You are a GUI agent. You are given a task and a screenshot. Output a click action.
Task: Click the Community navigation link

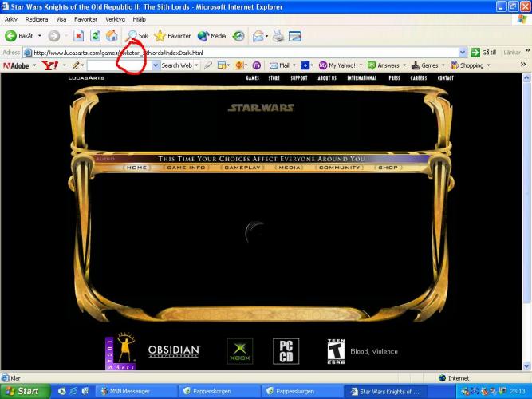point(340,168)
